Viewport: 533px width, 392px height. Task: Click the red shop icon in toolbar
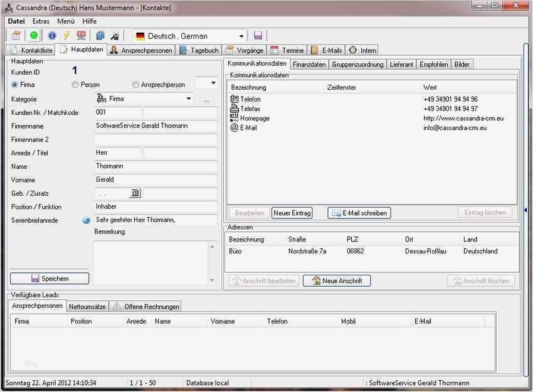point(82,35)
